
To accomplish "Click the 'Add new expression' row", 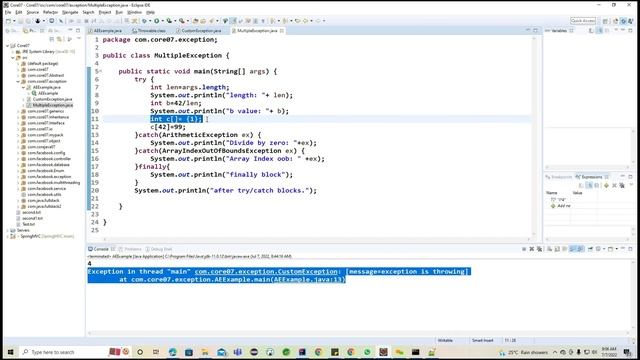I will point(561,206).
